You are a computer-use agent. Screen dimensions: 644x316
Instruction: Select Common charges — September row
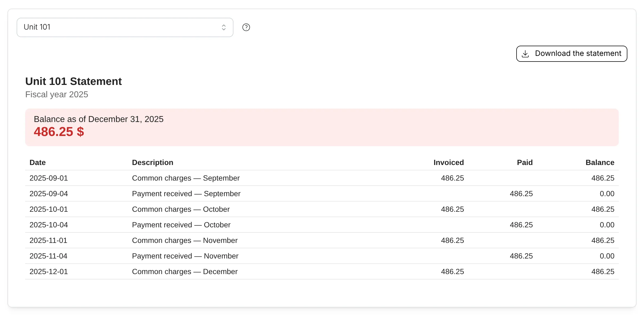pos(322,178)
